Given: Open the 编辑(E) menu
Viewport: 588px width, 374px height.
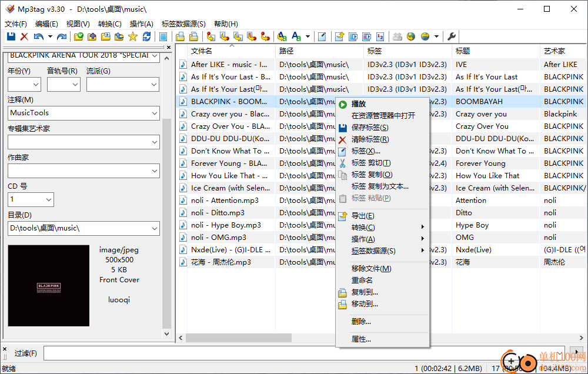Looking at the screenshot, I should click(x=46, y=24).
